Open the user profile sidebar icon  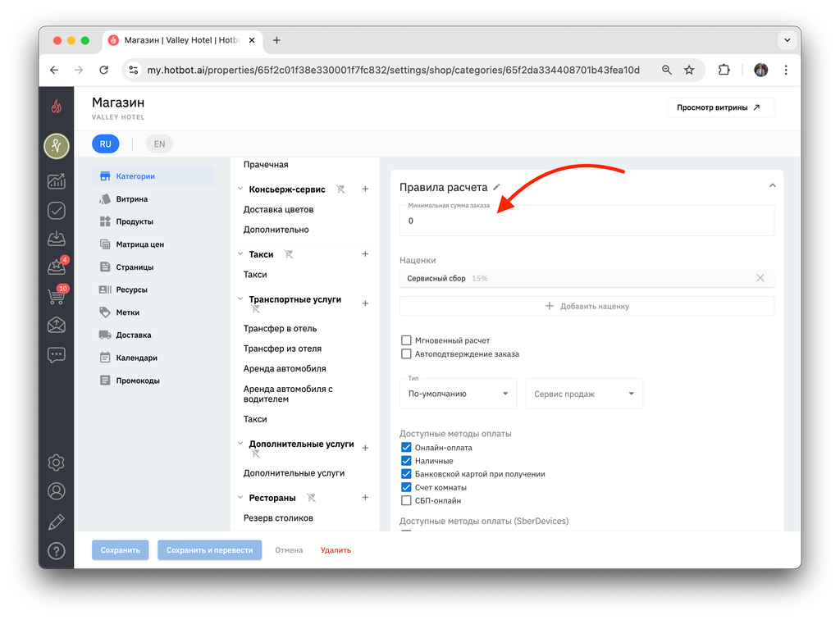click(57, 491)
